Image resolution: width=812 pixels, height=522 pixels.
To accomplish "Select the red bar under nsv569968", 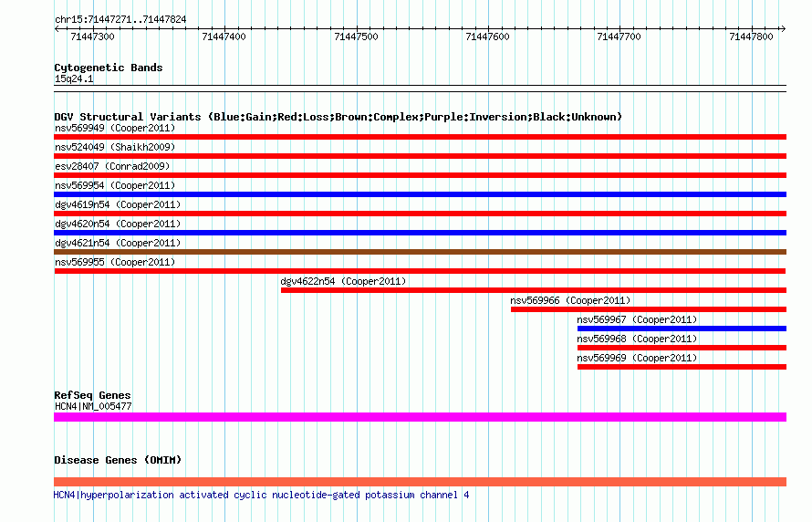I will coord(682,348).
